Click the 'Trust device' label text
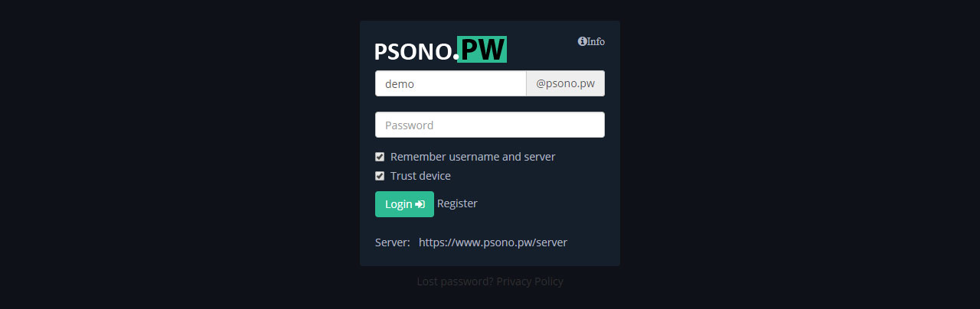Screen dimensions: 980x309 pos(420,176)
